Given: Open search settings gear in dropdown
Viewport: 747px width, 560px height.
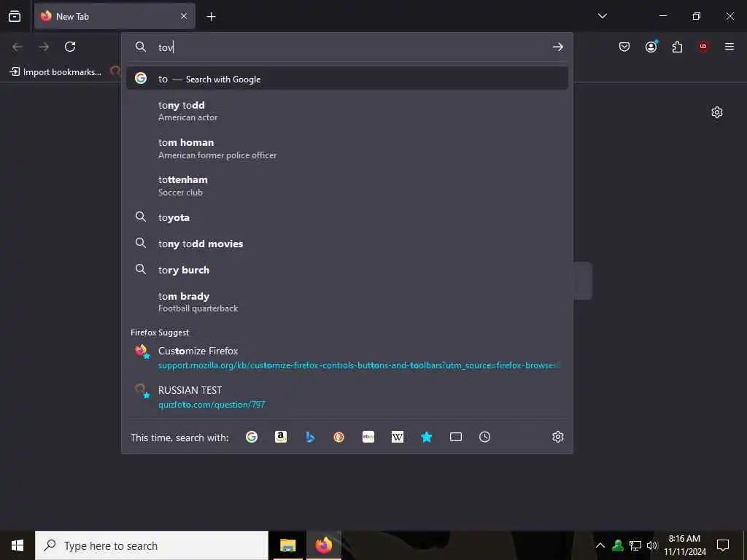Looking at the screenshot, I should tap(558, 437).
